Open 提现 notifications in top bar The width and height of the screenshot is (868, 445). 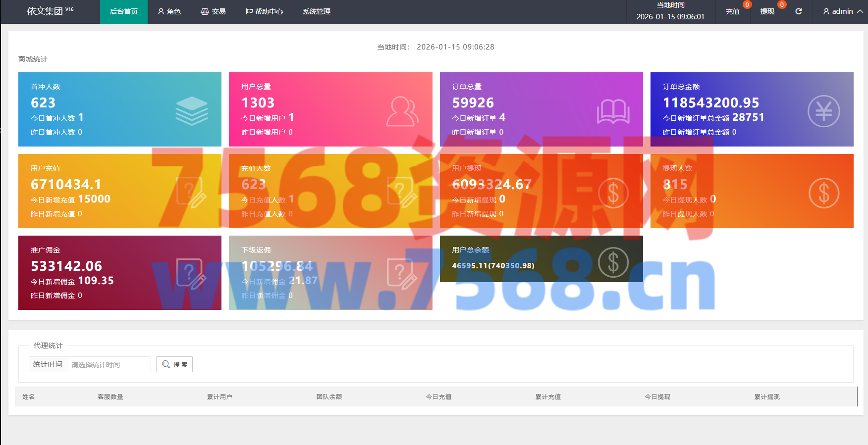point(767,11)
